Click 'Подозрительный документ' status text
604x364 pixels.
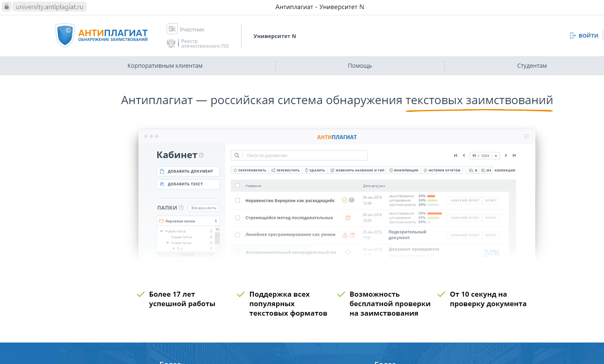click(407, 235)
